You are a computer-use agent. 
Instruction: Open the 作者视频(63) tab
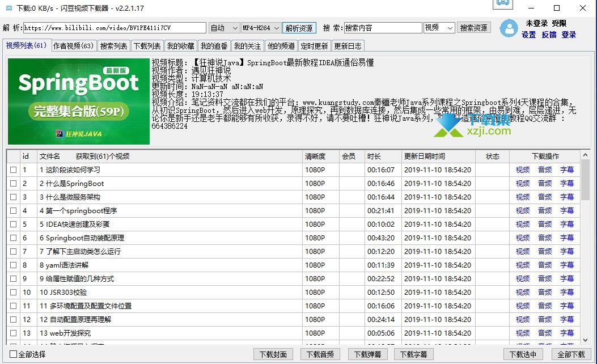click(x=73, y=46)
